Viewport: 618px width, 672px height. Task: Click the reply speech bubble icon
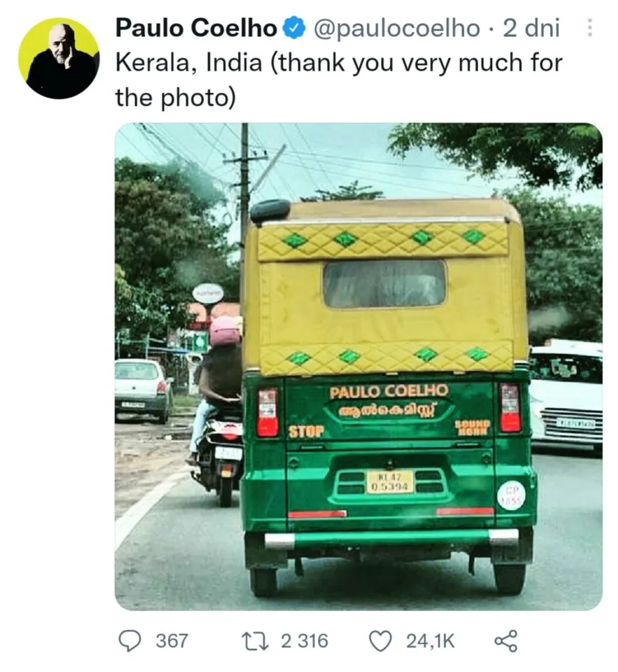tap(129, 640)
